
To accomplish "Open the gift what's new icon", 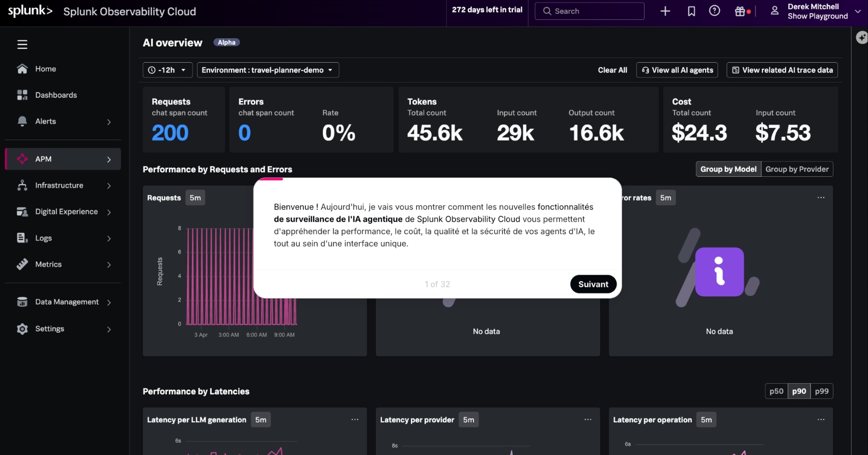I will pyautogui.click(x=740, y=11).
